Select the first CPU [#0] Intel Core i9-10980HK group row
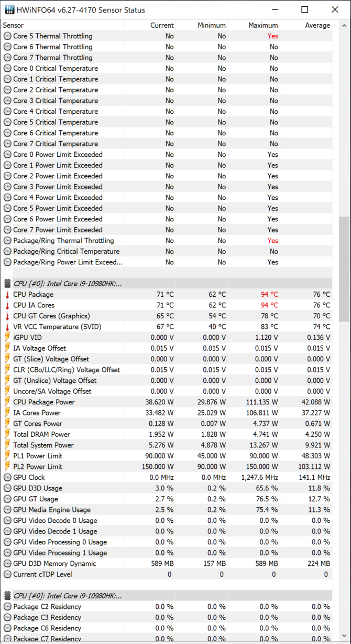This screenshot has width=351, height=644. click(167, 284)
